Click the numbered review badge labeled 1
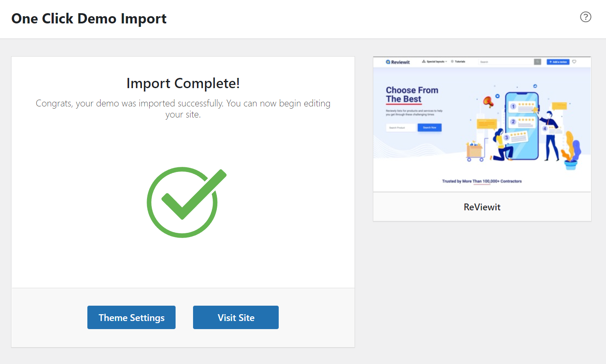Viewport: 606px width, 364px height. [x=513, y=106]
